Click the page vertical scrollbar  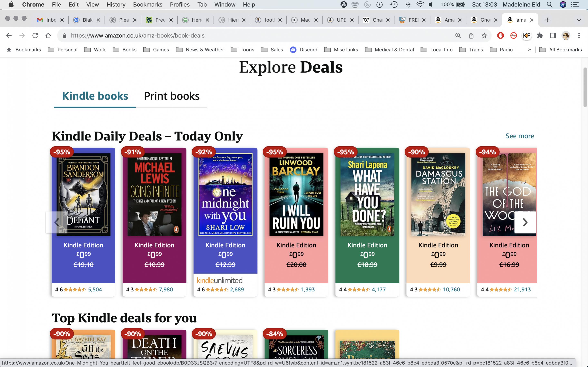585,87
